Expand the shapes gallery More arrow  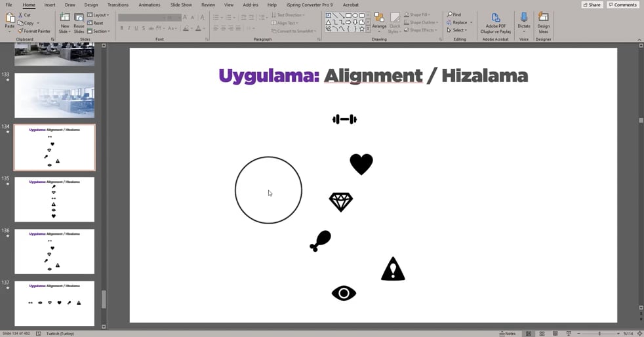(368, 29)
